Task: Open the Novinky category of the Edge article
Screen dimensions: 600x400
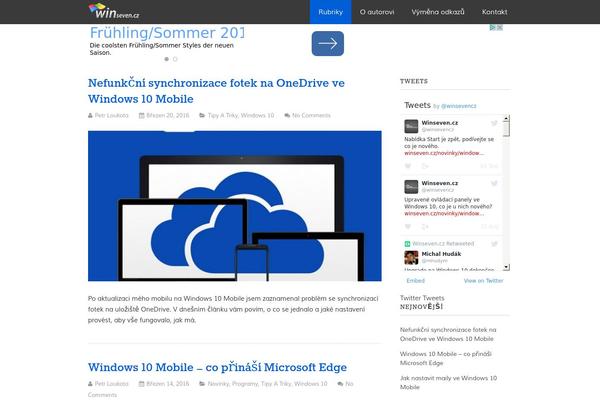Action: 218,384
